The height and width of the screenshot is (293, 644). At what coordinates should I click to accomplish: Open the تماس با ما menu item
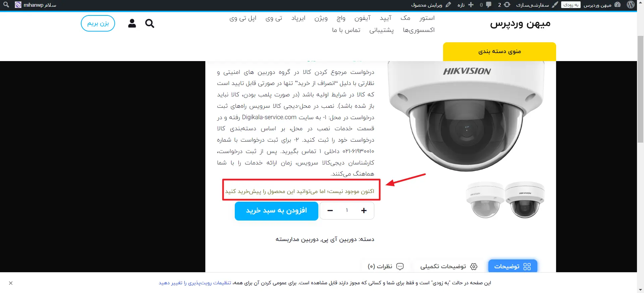click(x=346, y=30)
